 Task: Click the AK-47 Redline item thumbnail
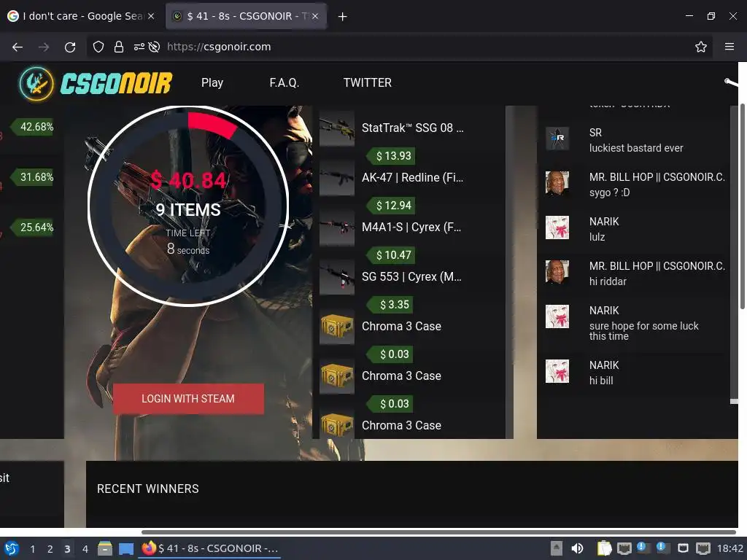[x=337, y=178]
